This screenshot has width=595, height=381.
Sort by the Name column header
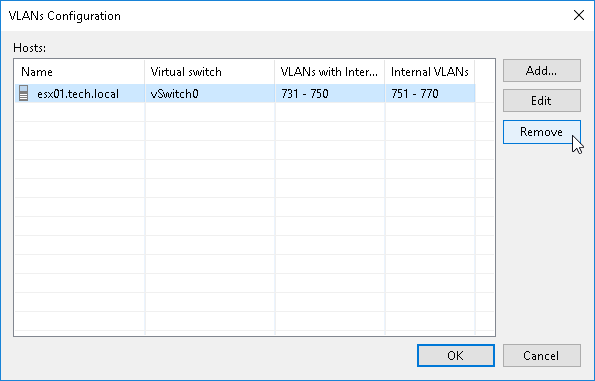(x=79, y=72)
